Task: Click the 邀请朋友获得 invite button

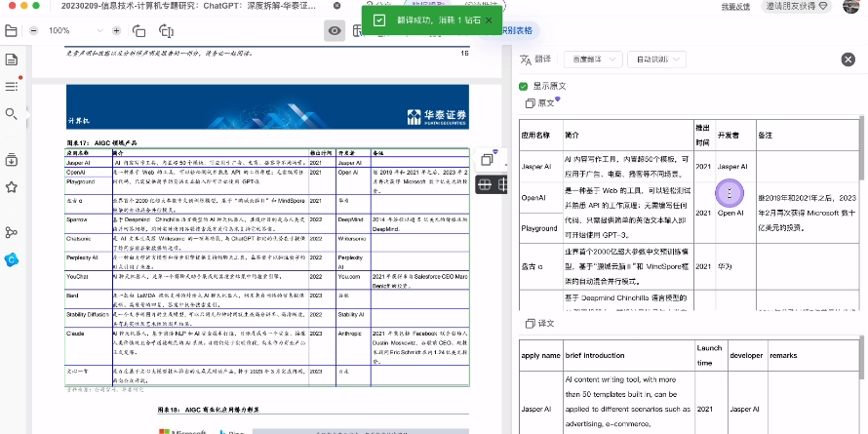Action: 797,6
